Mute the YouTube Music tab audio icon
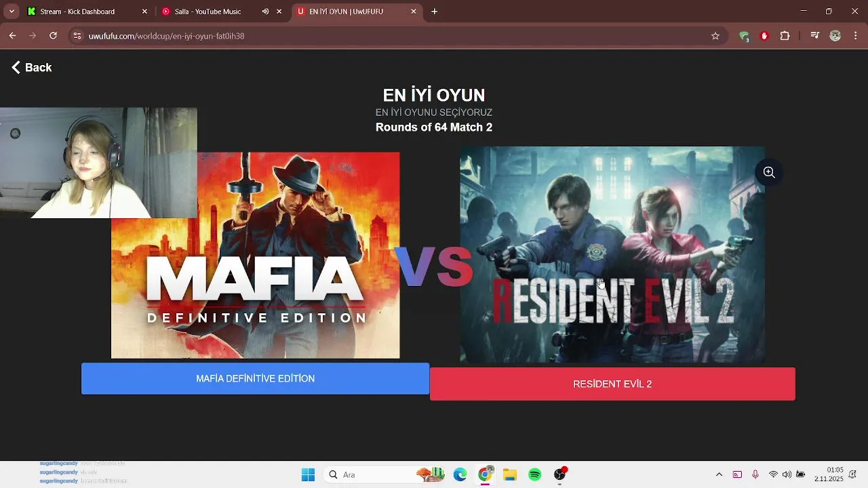Viewport: 868px width, 488px height. (265, 12)
